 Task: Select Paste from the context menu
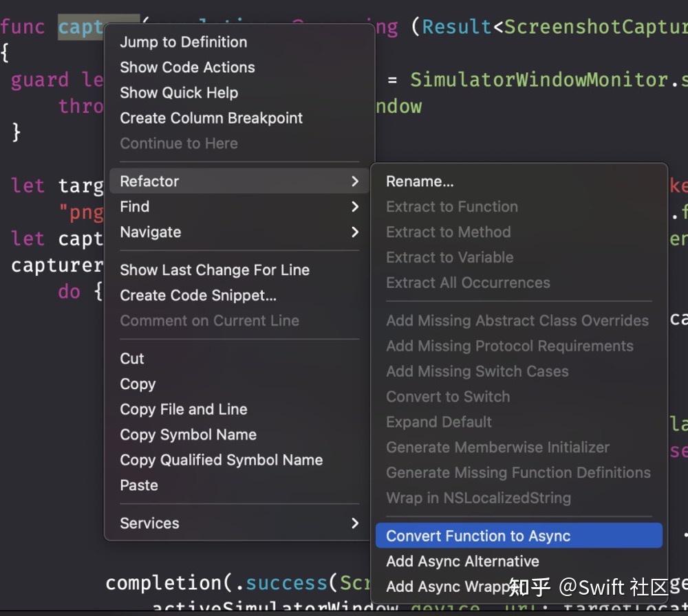click(139, 485)
